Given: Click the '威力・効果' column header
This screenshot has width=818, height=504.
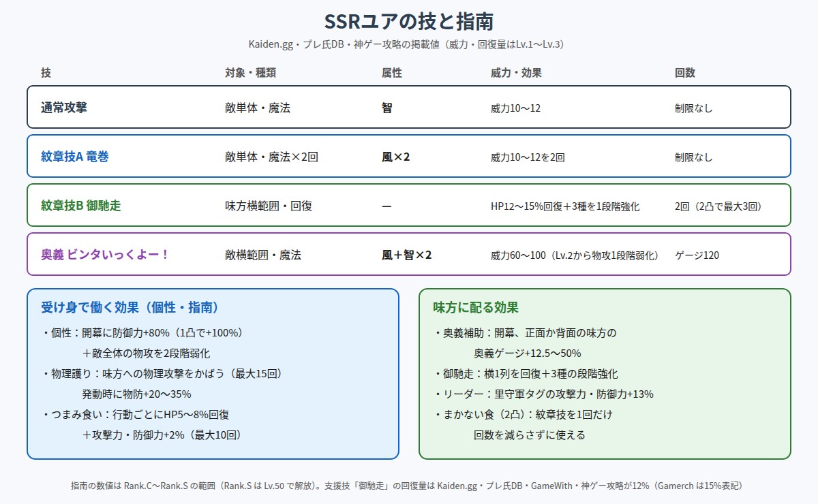Looking at the screenshot, I should 516,73.
